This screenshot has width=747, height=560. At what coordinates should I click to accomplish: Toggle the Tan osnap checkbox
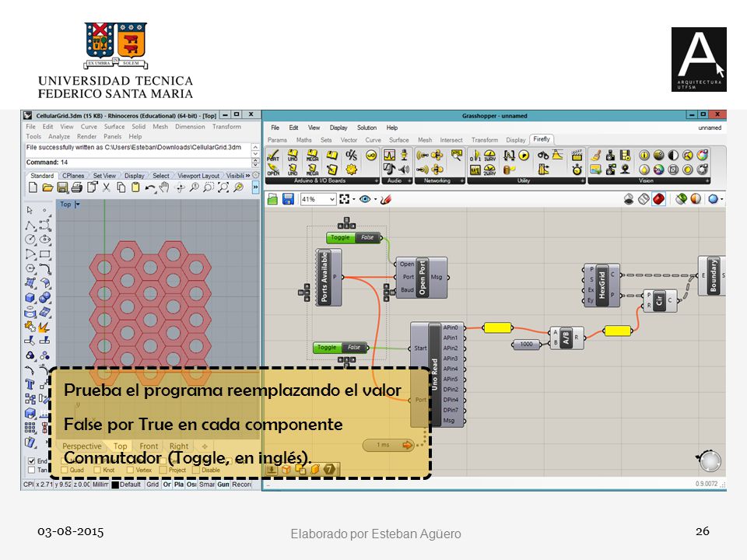[31, 470]
